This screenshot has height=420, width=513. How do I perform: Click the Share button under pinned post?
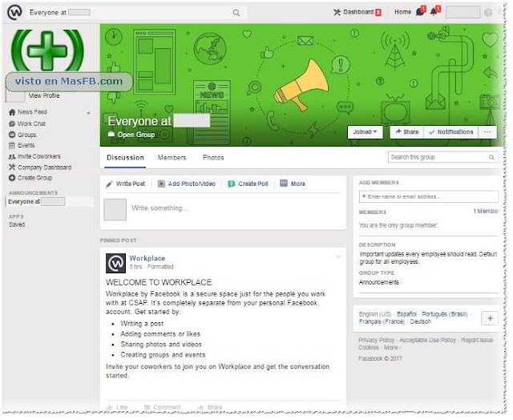[210, 407]
